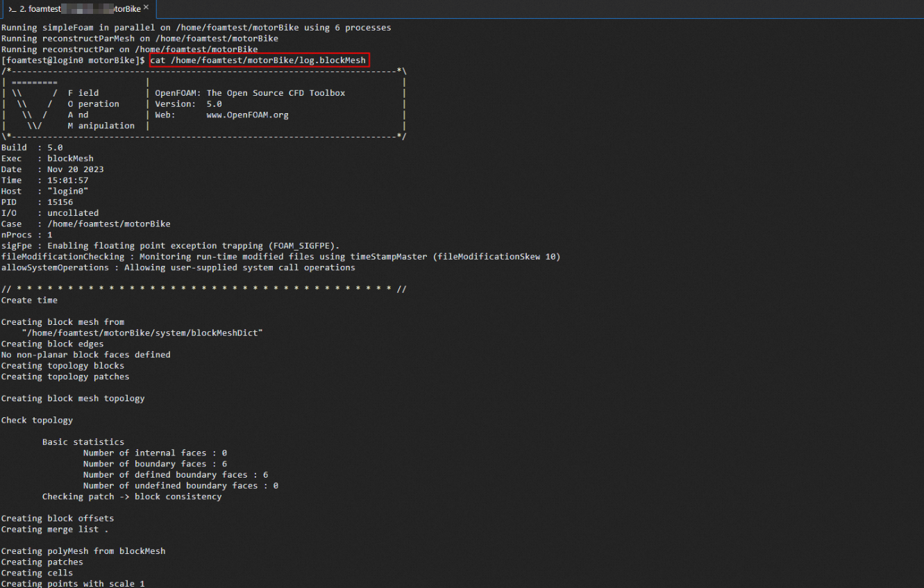
Task: Click the 'Date : Nov 20 2023' line
Action: point(53,170)
